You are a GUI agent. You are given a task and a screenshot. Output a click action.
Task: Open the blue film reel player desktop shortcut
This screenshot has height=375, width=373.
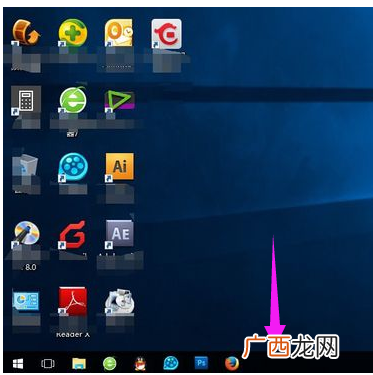click(x=73, y=167)
